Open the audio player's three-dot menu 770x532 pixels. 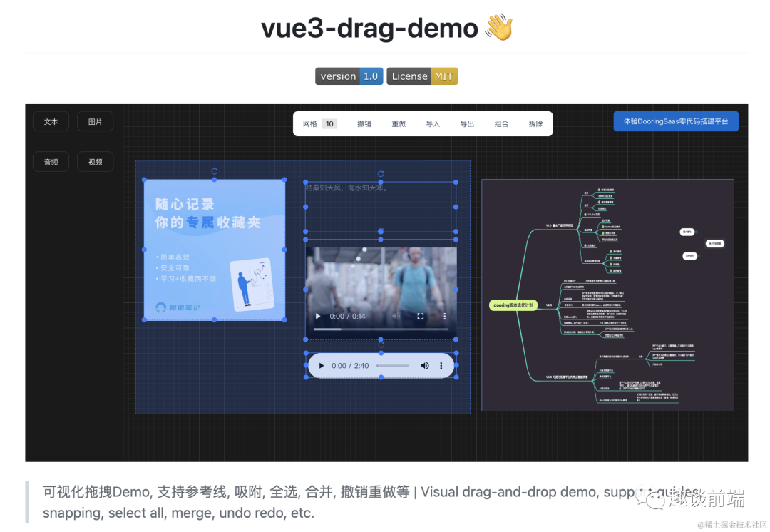click(x=441, y=365)
